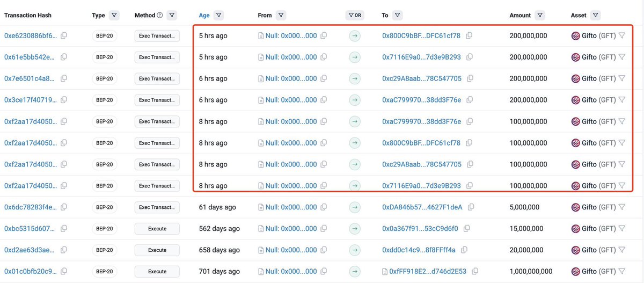Copy transaction hash 0x61e5bb542e
The height and width of the screenshot is (283, 644).
(x=64, y=57)
